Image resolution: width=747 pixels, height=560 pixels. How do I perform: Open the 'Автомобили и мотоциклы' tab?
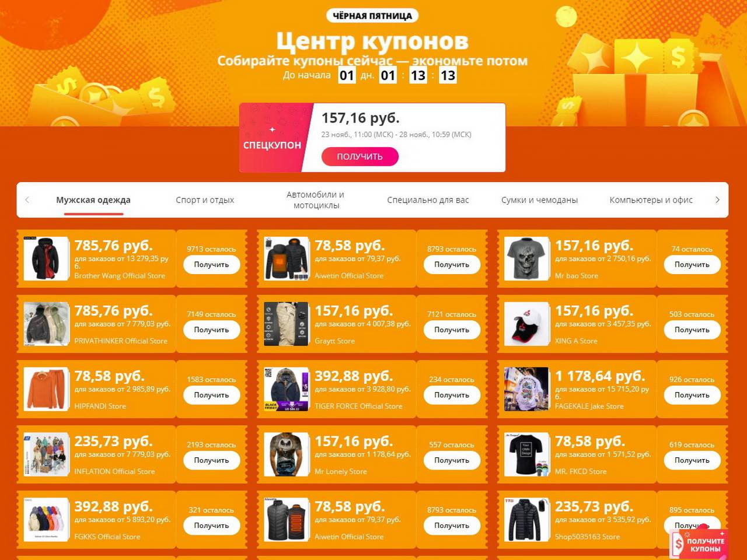coord(316,199)
